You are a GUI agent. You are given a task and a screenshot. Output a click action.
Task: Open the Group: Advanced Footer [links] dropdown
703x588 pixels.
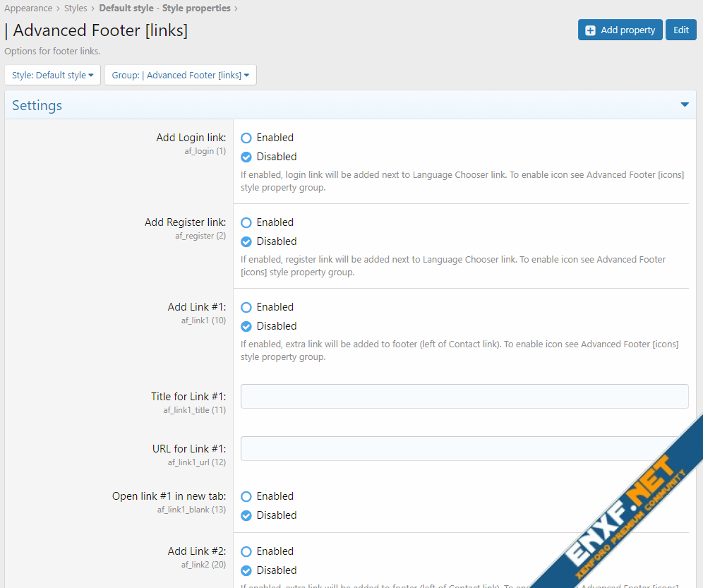point(180,75)
